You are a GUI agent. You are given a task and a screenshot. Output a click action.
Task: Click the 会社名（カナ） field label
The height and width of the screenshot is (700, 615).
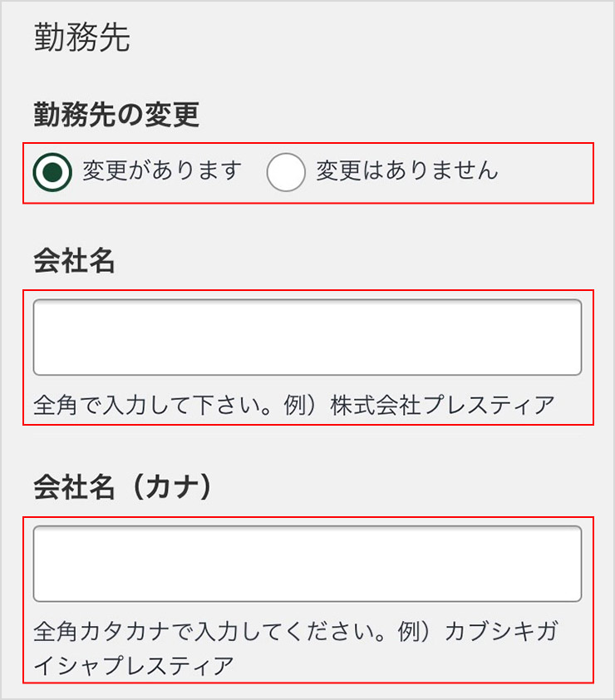coord(123,487)
